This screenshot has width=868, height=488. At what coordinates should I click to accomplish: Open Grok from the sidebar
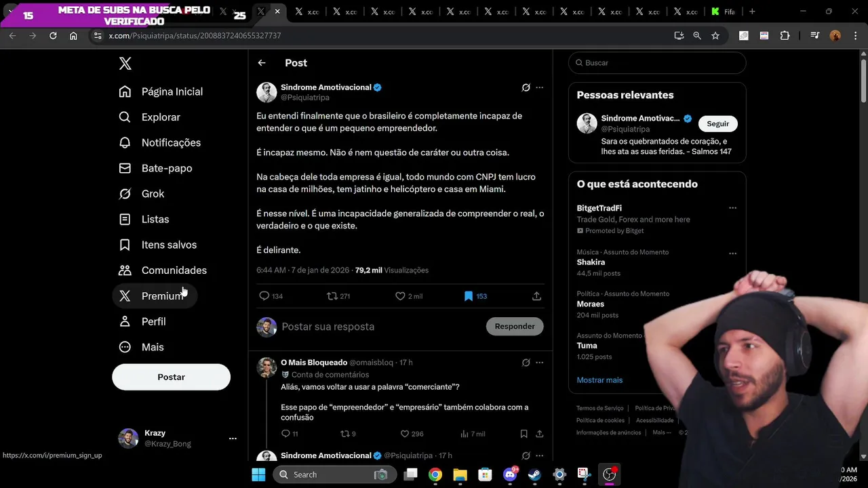(x=142, y=194)
